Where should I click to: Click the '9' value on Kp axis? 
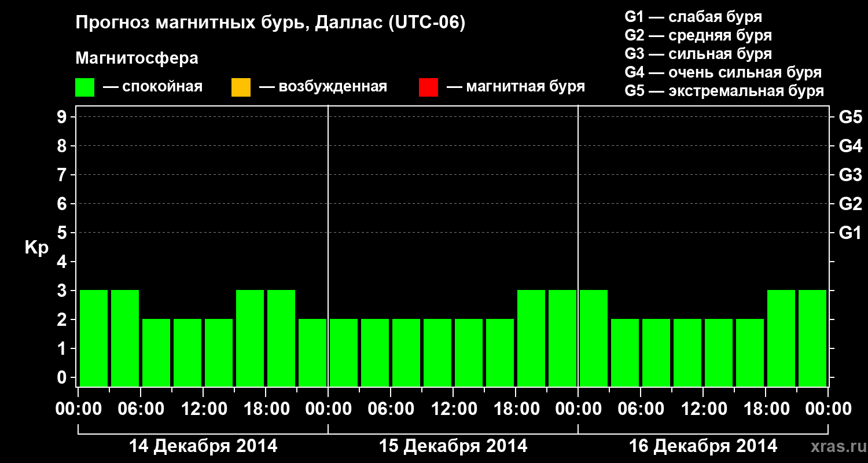point(63,117)
